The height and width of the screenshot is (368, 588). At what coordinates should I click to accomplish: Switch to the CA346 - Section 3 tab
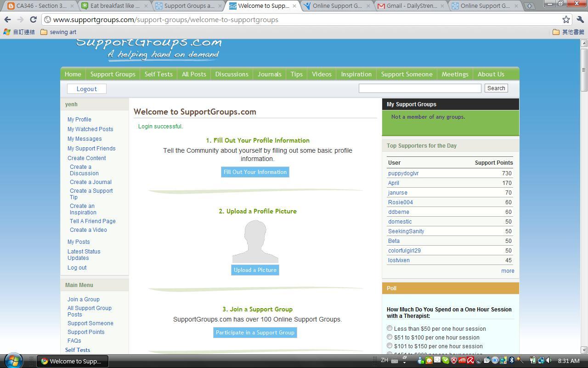tap(38, 6)
